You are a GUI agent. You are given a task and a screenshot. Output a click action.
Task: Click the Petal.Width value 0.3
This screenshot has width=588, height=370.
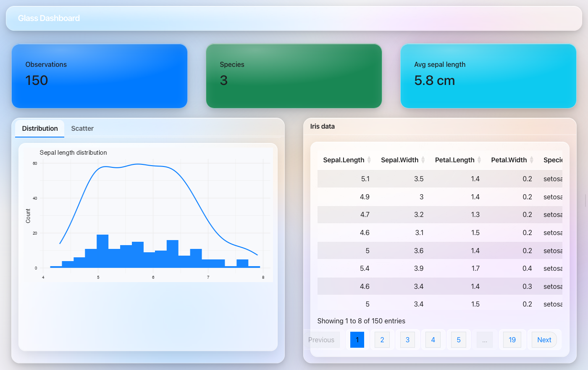coord(527,286)
